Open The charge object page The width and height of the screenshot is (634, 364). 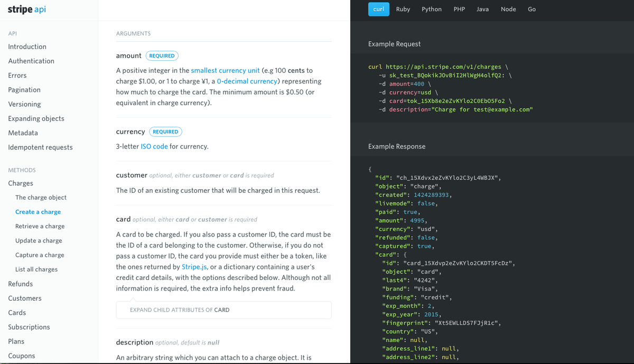coord(41,197)
